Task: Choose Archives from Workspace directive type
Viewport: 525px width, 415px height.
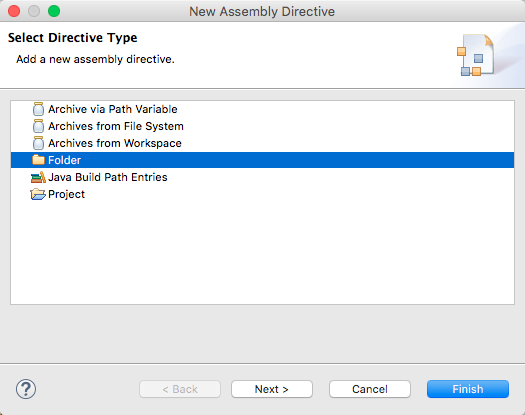Action: 115,143
